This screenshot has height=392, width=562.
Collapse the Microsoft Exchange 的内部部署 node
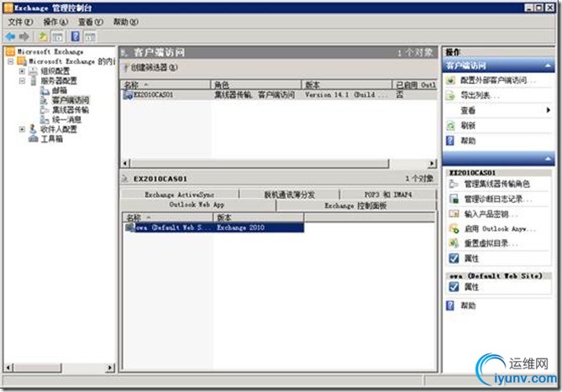11,61
